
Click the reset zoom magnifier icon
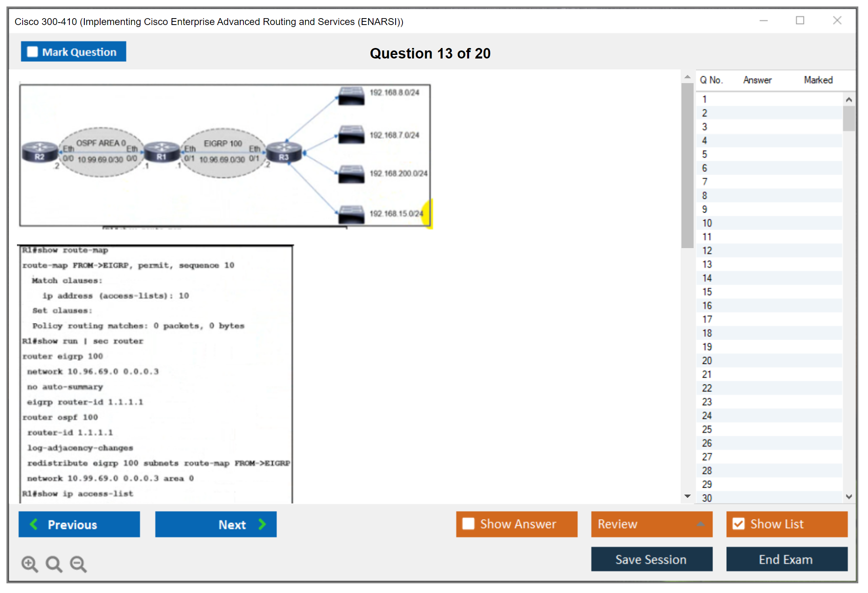[54, 564]
